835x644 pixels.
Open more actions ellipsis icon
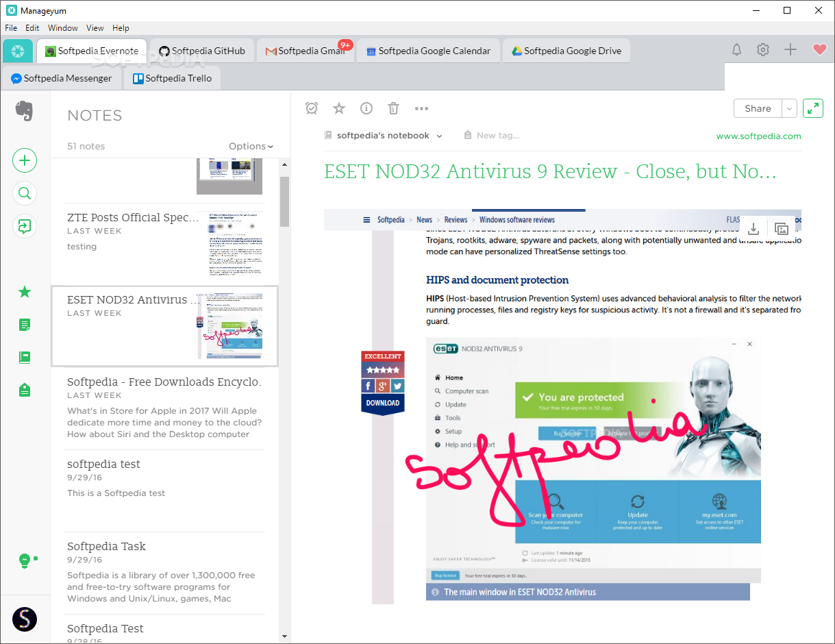tap(421, 108)
